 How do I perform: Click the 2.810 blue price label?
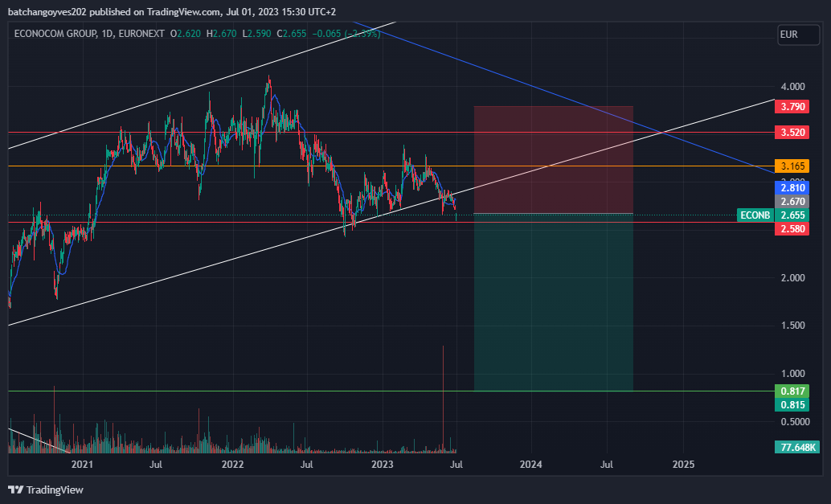tap(792, 187)
